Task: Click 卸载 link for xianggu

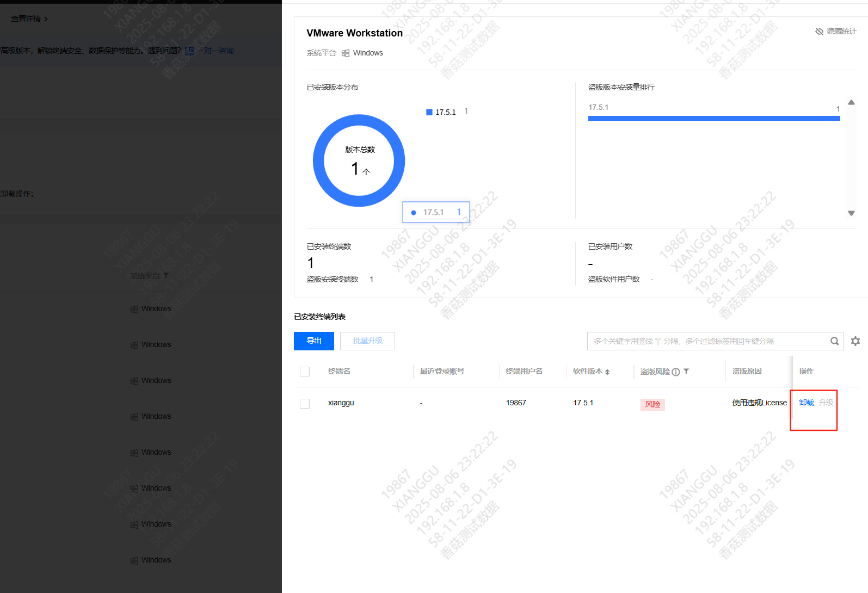Action: click(807, 403)
